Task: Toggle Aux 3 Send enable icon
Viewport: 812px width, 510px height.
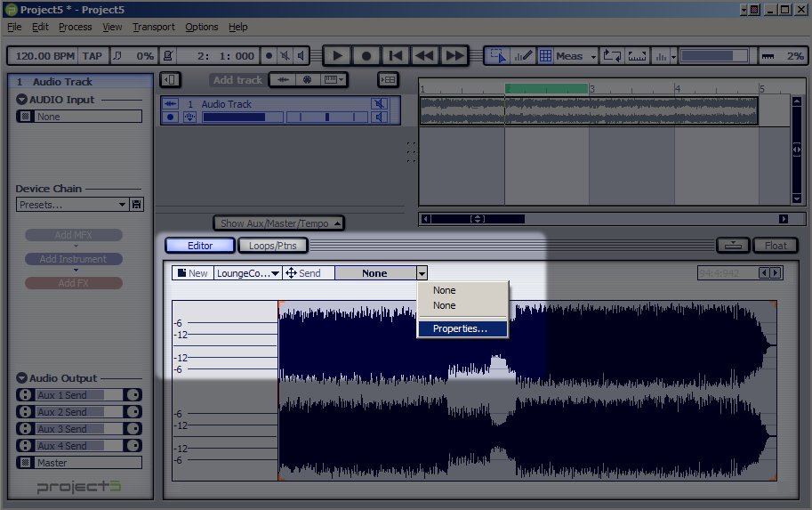Action: pyautogui.click(x=25, y=429)
